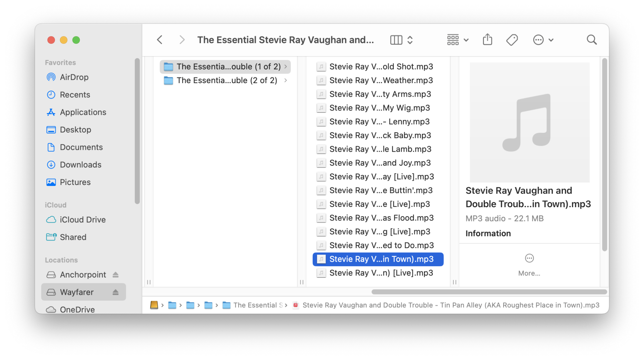This screenshot has height=360, width=644.
Task: Select 'Stevie Ray V...n) [Live].mp3'
Action: [378, 273]
